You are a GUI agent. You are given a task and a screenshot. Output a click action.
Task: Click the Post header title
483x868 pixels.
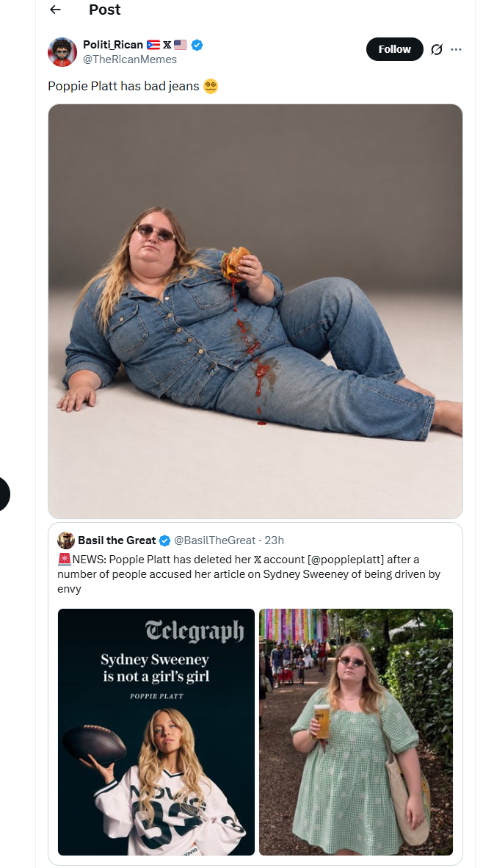(104, 10)
